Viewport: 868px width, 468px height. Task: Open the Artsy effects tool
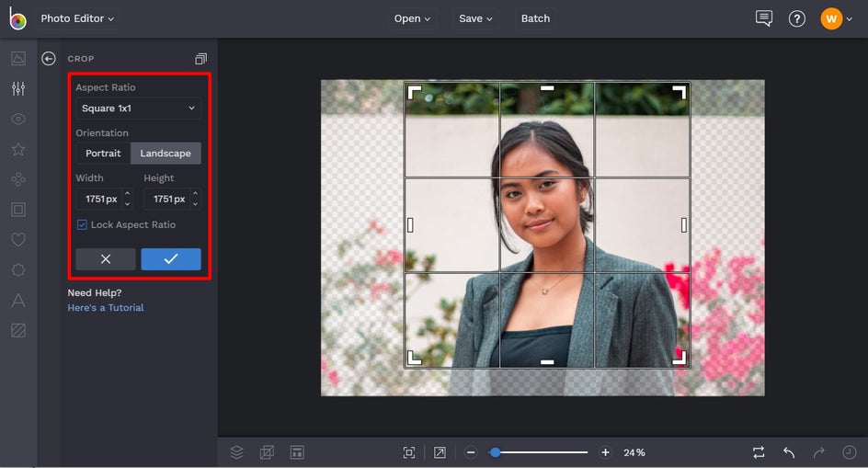(18, 179)
